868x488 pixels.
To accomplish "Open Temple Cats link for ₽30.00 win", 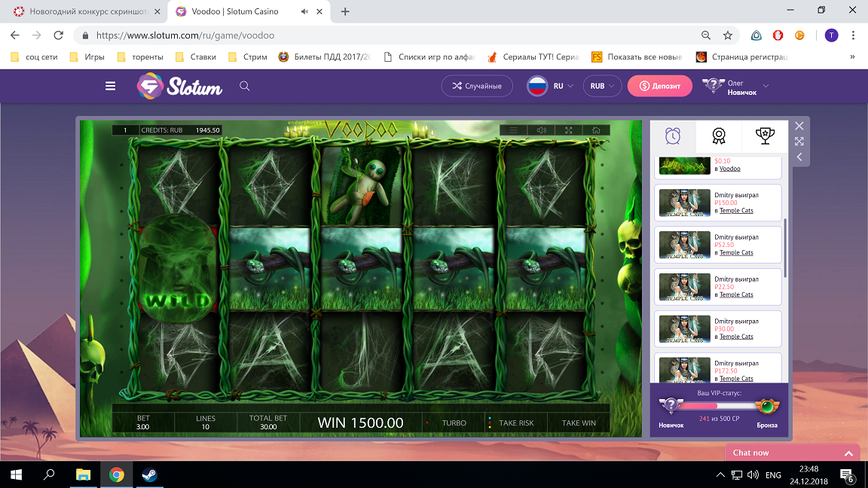I will click(736, 337).
